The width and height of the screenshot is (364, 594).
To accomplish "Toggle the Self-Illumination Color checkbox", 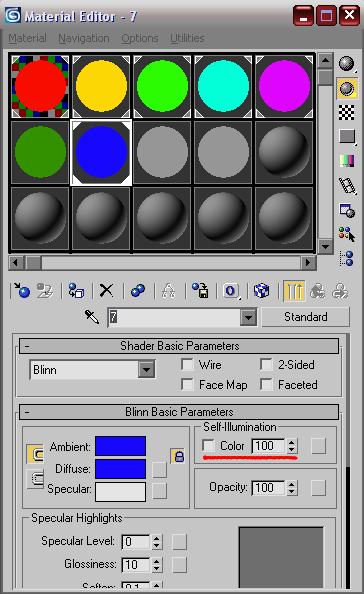I will tap(208, 446).
